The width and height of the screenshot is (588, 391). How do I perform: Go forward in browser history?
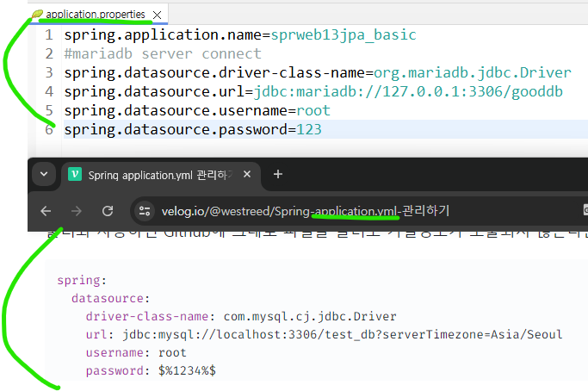click(x=77, y=211)
